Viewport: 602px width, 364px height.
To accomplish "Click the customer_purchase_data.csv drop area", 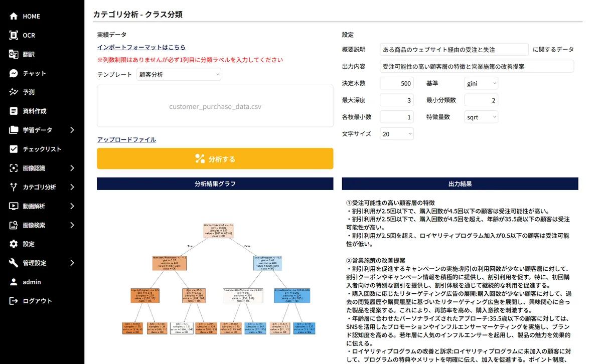I will click(x=215, y=106).
